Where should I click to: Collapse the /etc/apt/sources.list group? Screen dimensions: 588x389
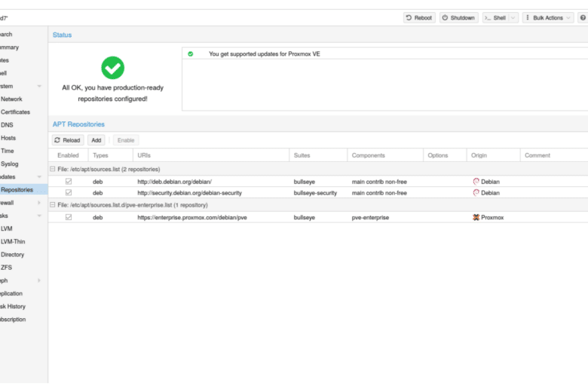[x=53, y=169]
